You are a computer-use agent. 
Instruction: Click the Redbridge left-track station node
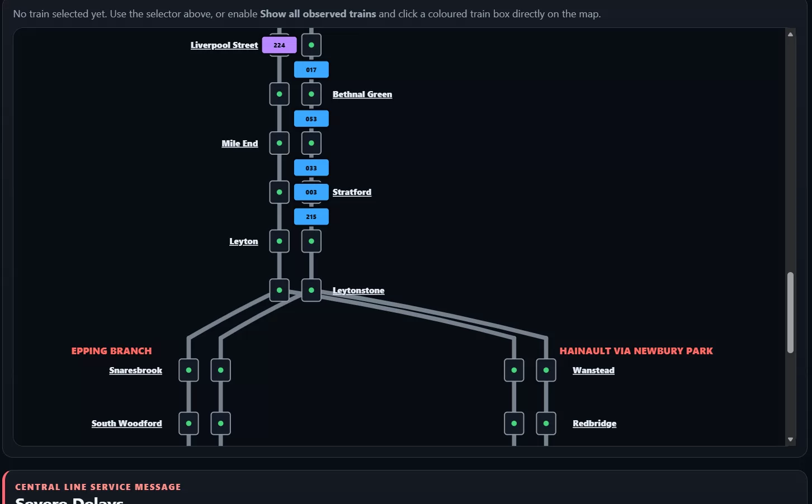click(514, 424)
